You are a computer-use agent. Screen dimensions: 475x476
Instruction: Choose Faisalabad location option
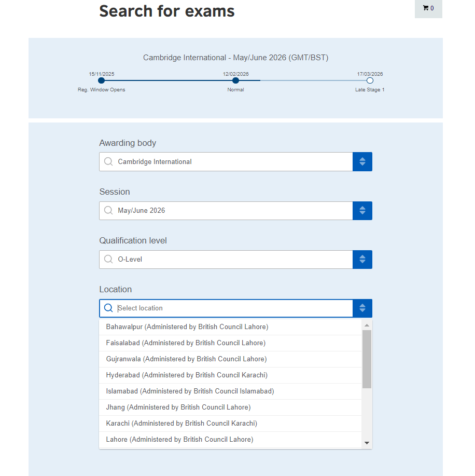(186, 343)
